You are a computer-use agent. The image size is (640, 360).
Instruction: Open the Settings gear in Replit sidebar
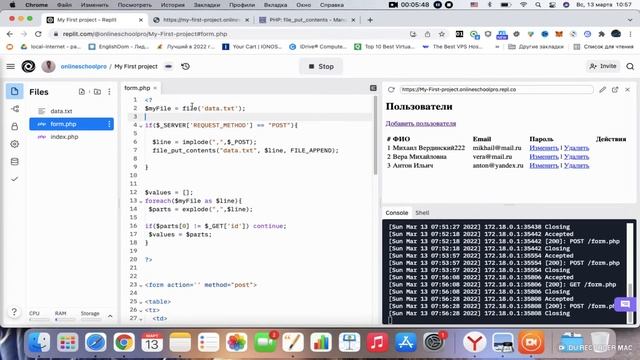click(x=15, y=144)
